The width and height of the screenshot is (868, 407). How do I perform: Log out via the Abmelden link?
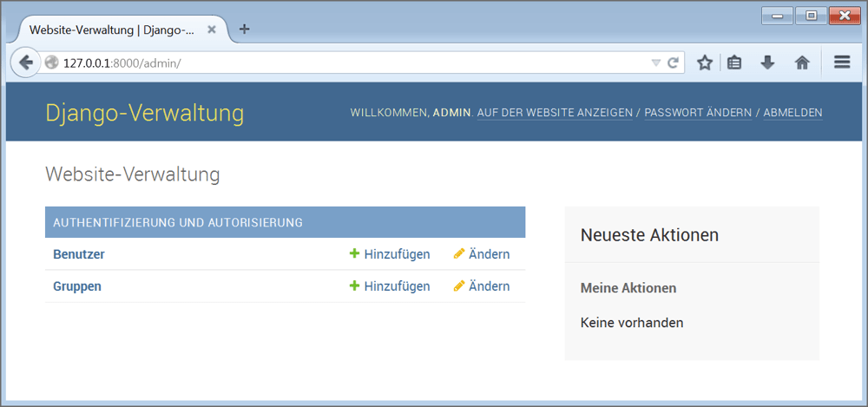[x=792, y=113]
